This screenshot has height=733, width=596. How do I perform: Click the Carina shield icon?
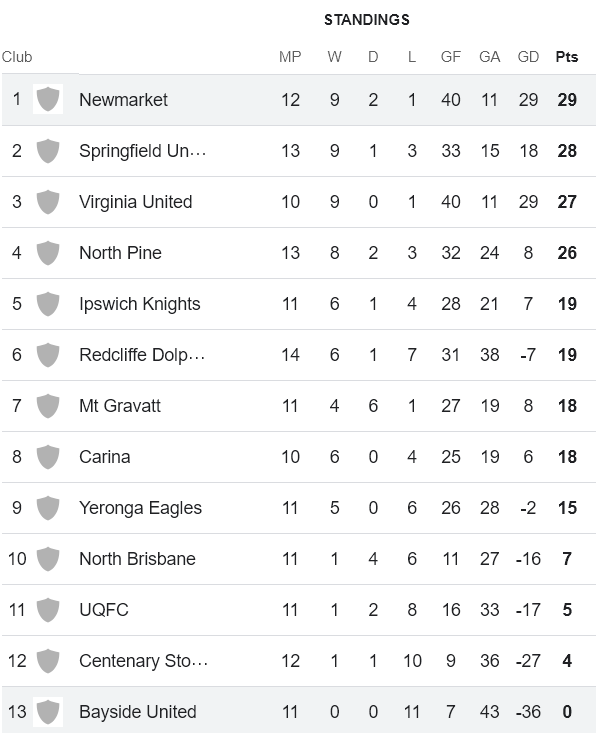pos(48,456)
